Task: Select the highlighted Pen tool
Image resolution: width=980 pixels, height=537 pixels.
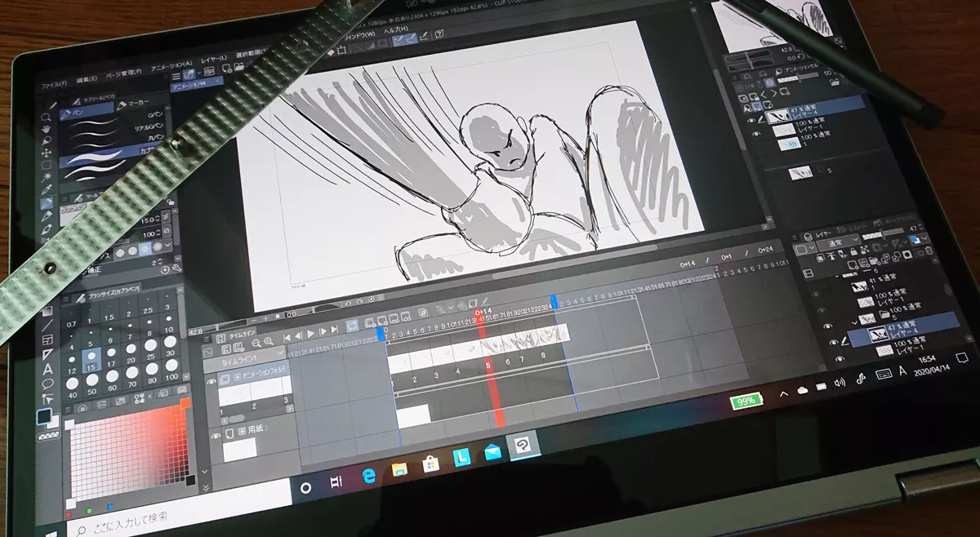Action: pyautogui.click(x=47, y=203)
